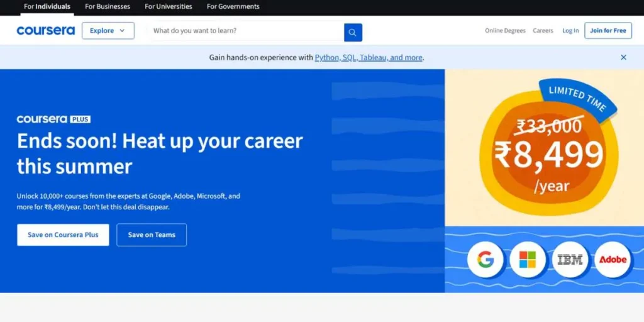Click the Join for Free button
Viewport: 644px width, 322px height.
coord(608,31)
